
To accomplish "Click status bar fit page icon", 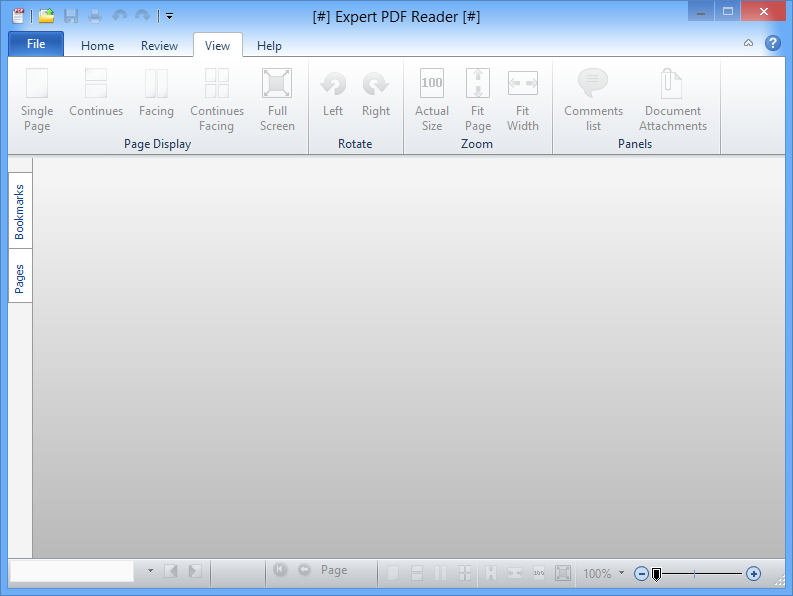I will pyautogui.click(x=490, y=573).
